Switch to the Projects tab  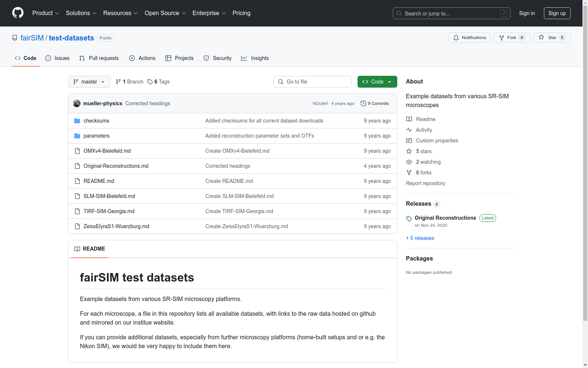pos(179,58)
